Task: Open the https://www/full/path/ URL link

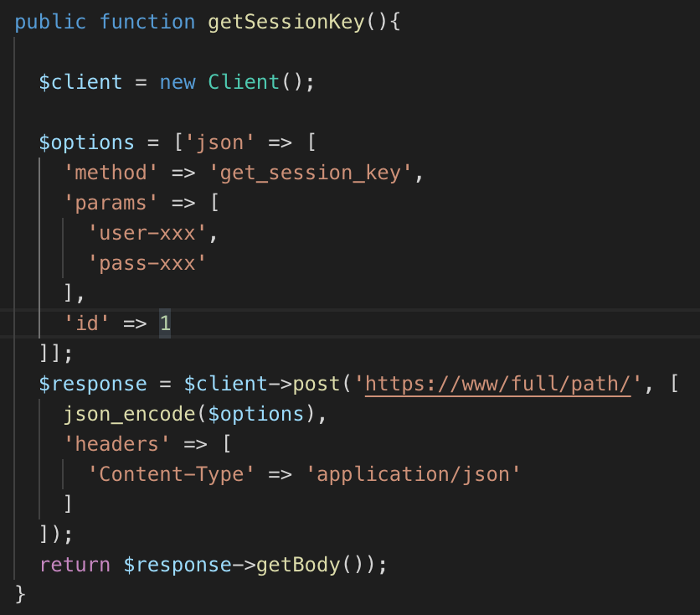Action: 497,385
